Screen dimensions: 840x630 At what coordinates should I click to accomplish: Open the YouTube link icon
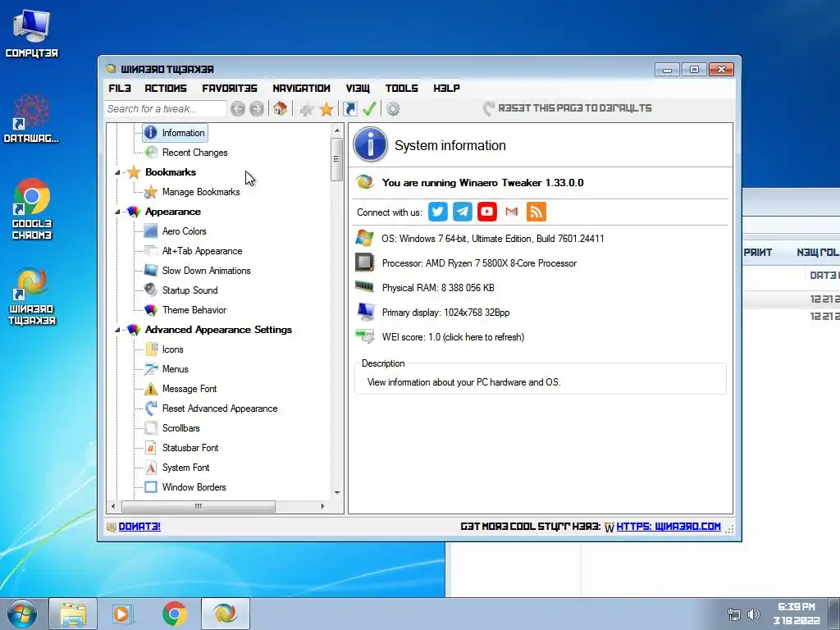tap(487, 212)
